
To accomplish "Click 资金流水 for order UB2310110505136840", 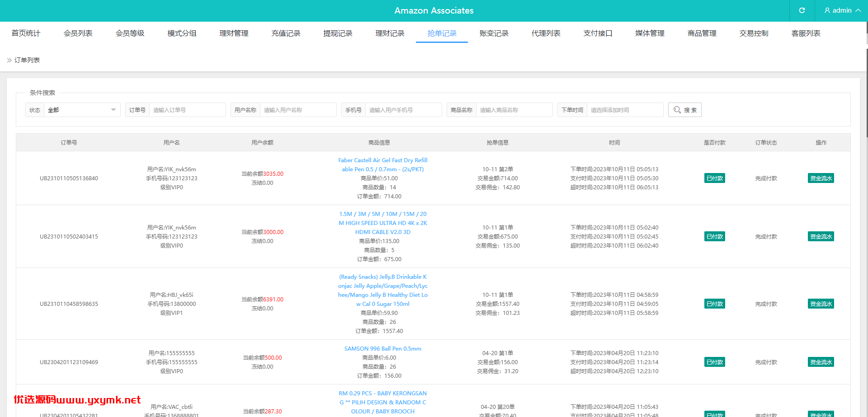I will point(821,178).
